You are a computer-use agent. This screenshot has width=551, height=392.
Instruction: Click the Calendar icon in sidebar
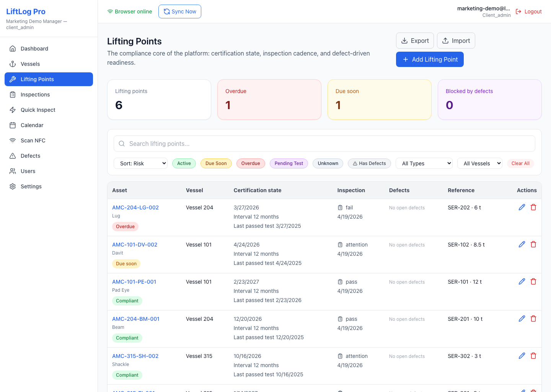pos(13,125)
